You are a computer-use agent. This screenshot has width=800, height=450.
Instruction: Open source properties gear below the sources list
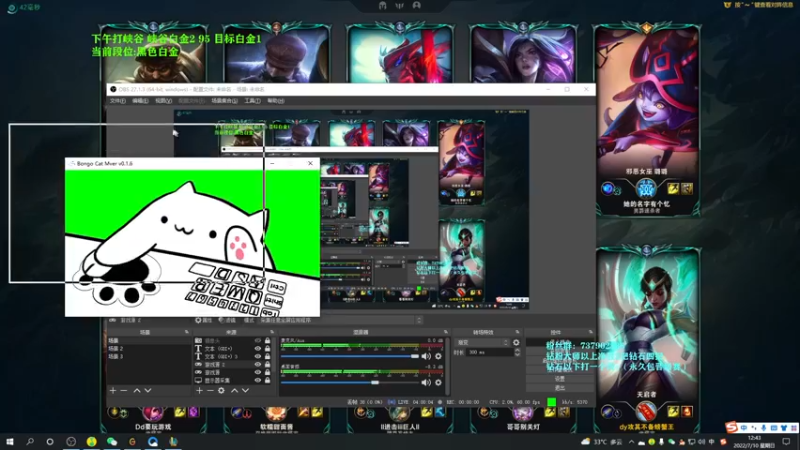coord(221,390)
